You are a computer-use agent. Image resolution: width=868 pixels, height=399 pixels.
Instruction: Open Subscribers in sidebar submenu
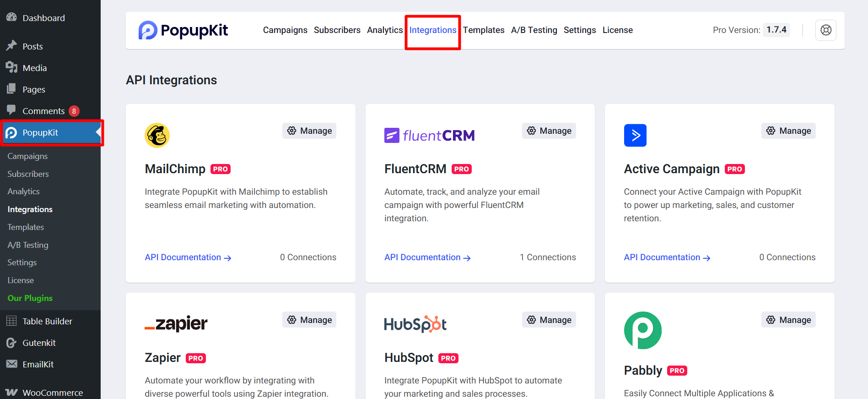click(28, 174)
